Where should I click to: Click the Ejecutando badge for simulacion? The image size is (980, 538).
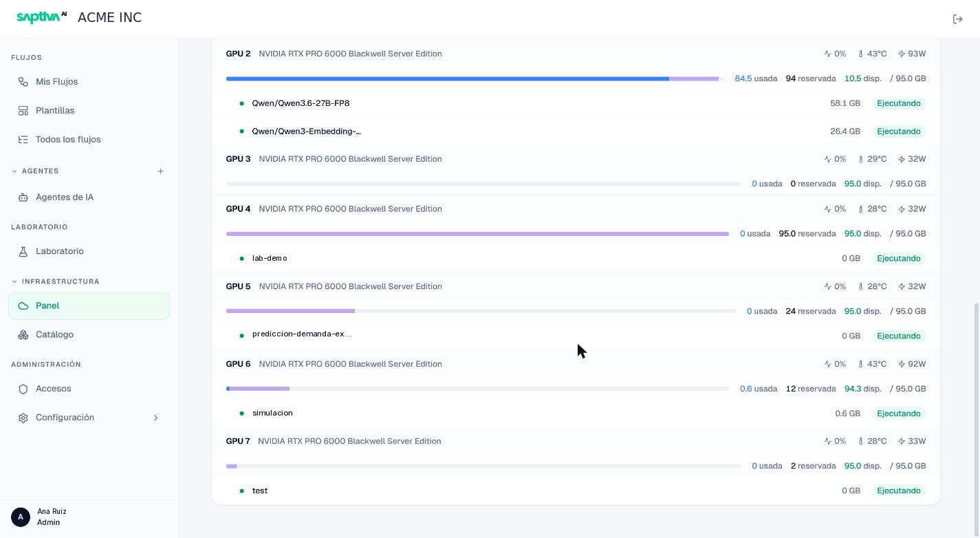pos(898,413)
